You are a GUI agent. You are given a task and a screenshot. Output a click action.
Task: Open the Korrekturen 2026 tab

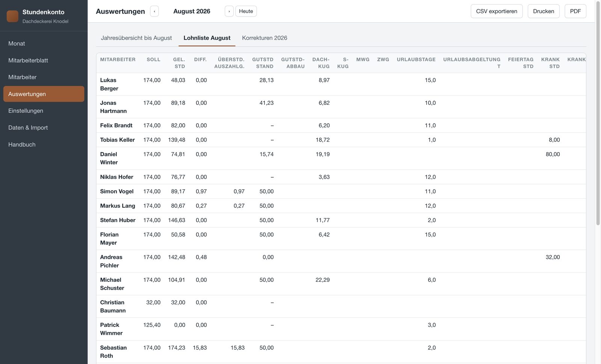(x=264, y=38)
